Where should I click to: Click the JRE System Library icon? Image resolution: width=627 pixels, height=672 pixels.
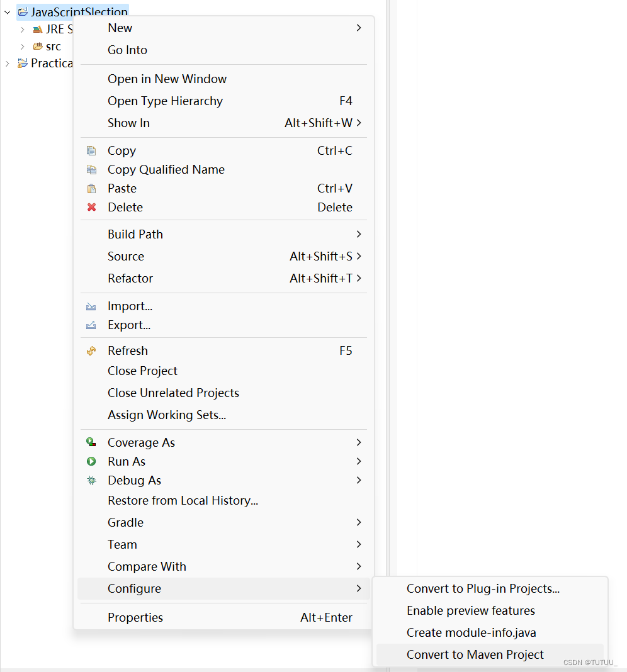(38, 29)
